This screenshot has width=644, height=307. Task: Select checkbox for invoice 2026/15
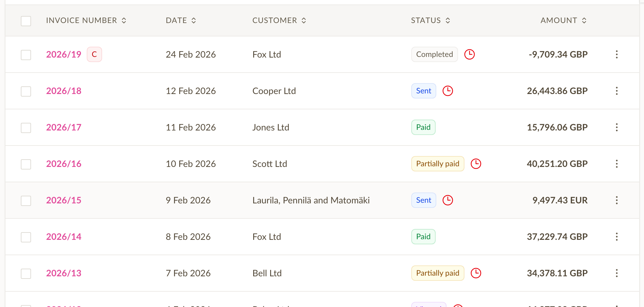(26, 201)
